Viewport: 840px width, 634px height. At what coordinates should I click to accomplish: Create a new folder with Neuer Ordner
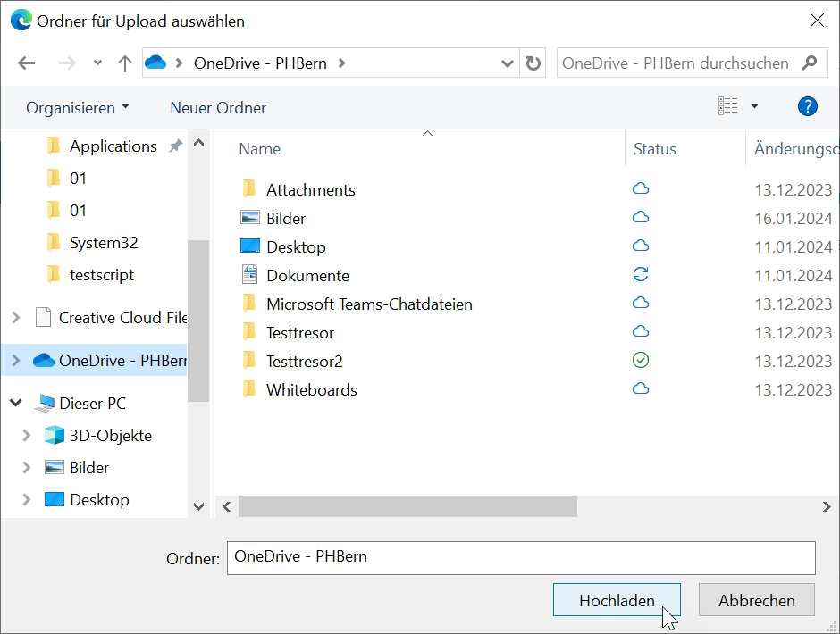click(218, 108)
